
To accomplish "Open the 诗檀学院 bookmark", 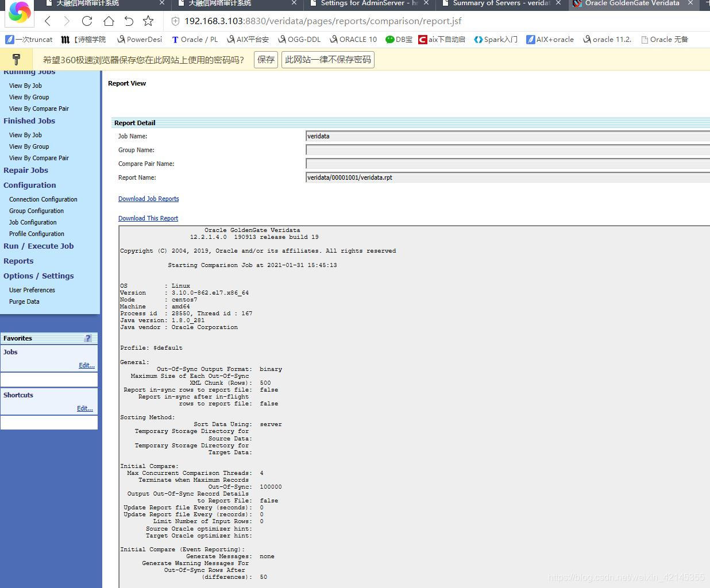I will pos(84,40).
